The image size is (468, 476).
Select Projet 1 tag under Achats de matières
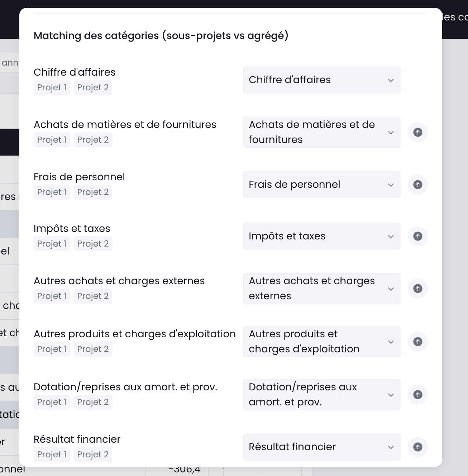pyautogui.click(x=52, y=140)
